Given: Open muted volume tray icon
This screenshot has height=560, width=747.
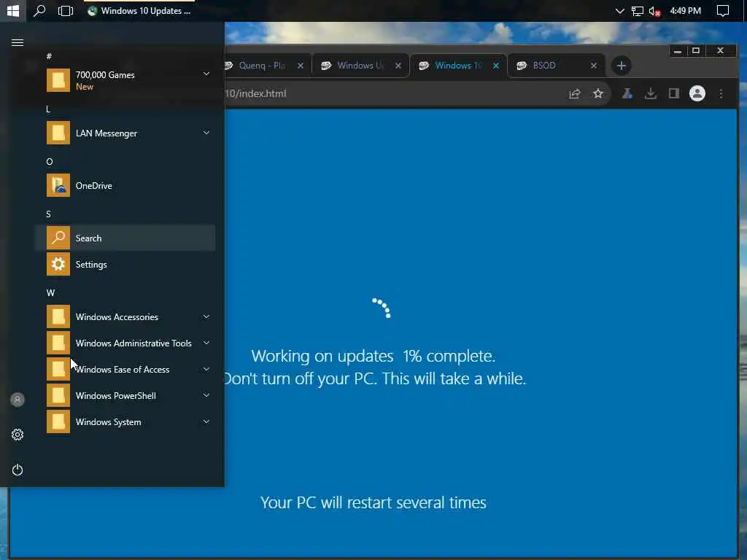Looking at the screenshot, I should 654,11.
